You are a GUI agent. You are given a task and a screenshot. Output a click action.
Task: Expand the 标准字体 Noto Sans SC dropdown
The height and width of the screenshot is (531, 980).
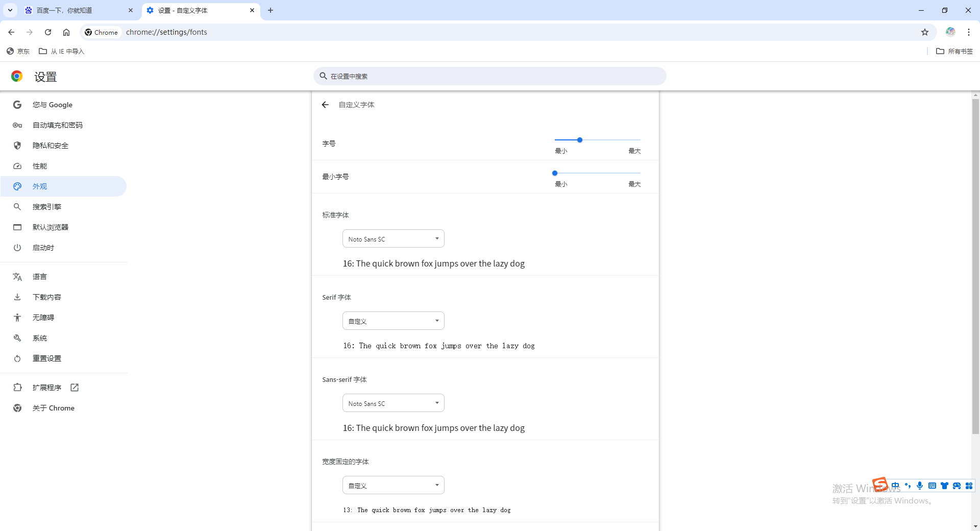394,238
